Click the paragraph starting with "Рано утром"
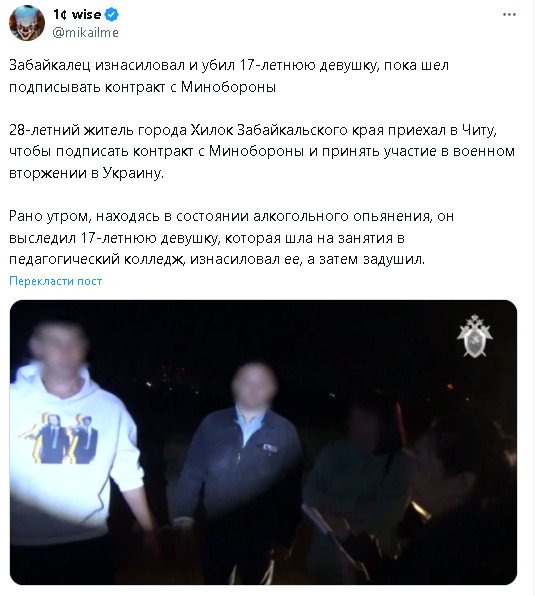 click(x=231, y=238)
